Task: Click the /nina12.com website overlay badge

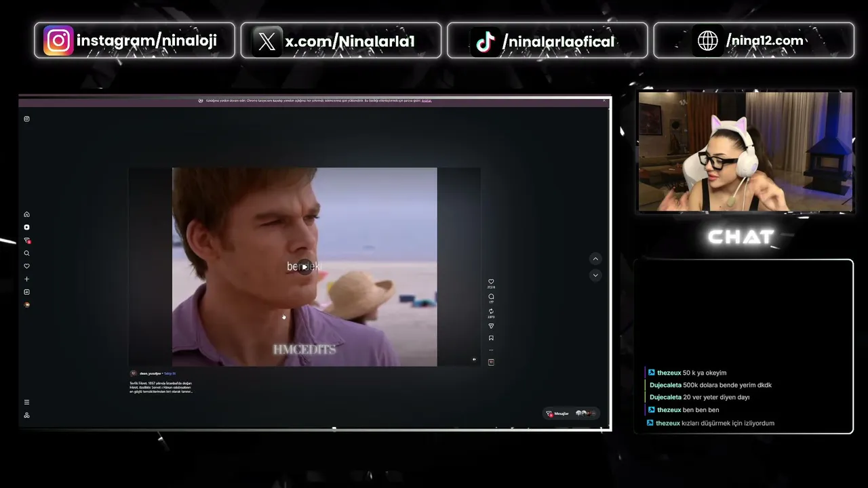Action: tap(753, 41)
